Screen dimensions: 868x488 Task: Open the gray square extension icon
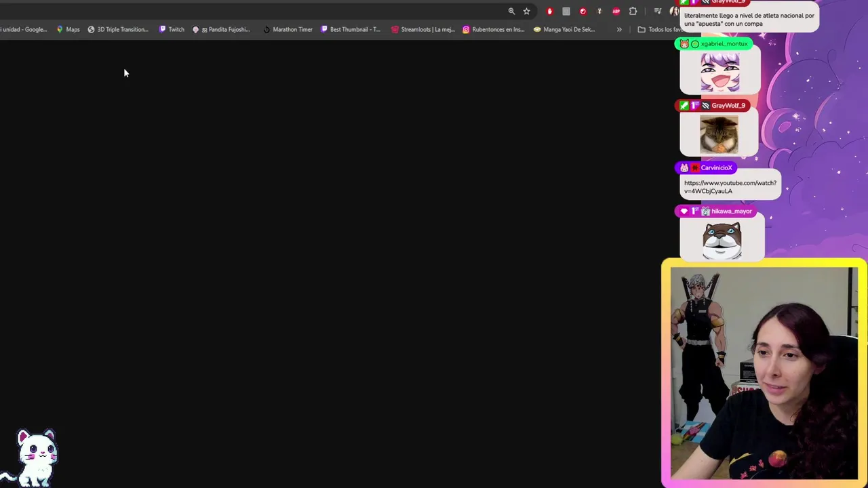point(566,11)
